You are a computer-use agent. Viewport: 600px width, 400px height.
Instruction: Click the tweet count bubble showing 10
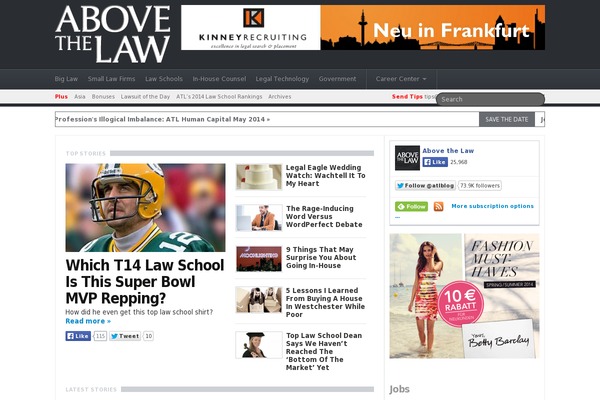pyautogui.click(x=148, y=336)
